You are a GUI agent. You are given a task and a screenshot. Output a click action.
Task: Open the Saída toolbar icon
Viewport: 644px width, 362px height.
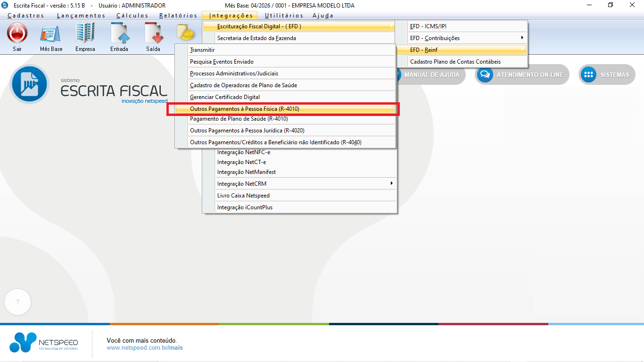pyautogui.click(x=153, y=34)
